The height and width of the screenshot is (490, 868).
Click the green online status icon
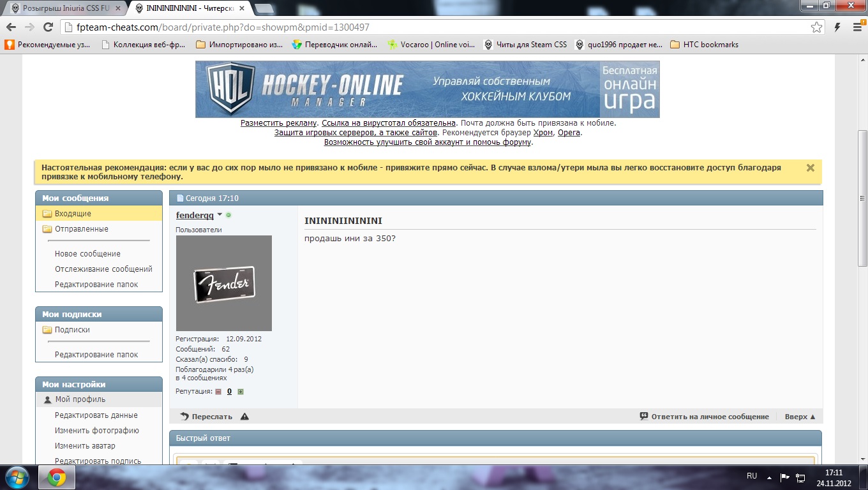[x=228, y=215]
